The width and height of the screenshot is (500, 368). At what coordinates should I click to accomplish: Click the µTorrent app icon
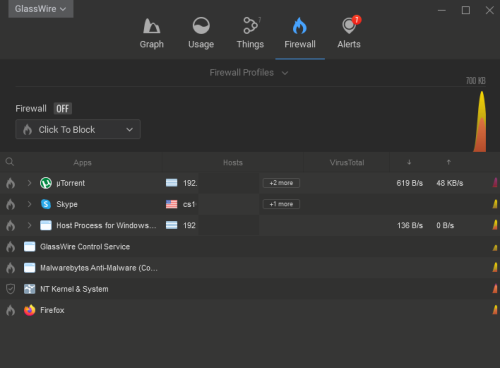pos(46,183)
